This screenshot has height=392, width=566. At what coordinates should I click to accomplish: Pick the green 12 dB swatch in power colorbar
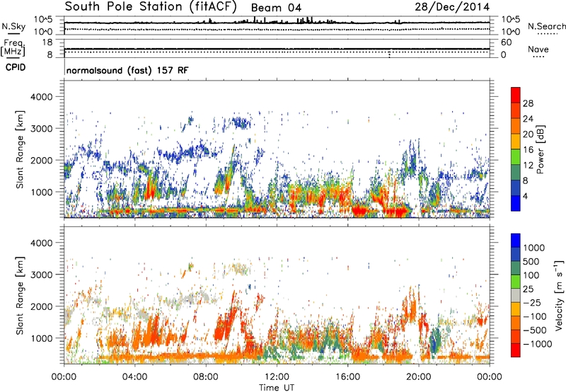pos(516,157)
